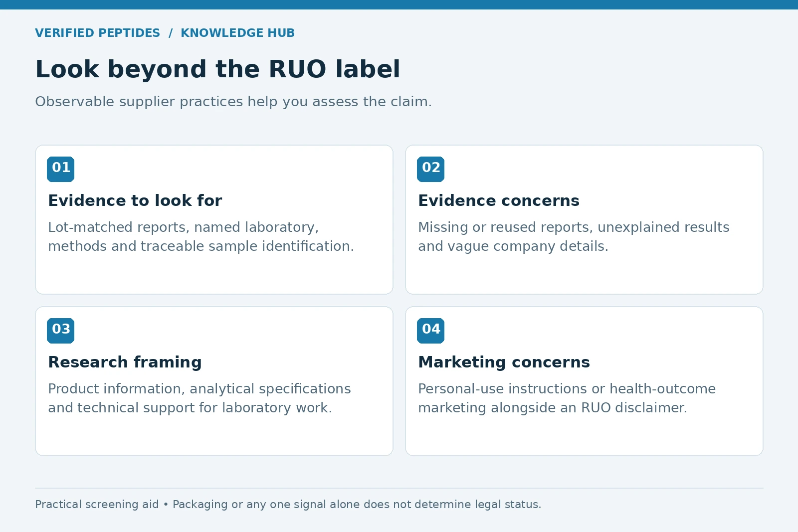
Task: Select the 'Evidence to look for' card title
Action: pos(135,200)
